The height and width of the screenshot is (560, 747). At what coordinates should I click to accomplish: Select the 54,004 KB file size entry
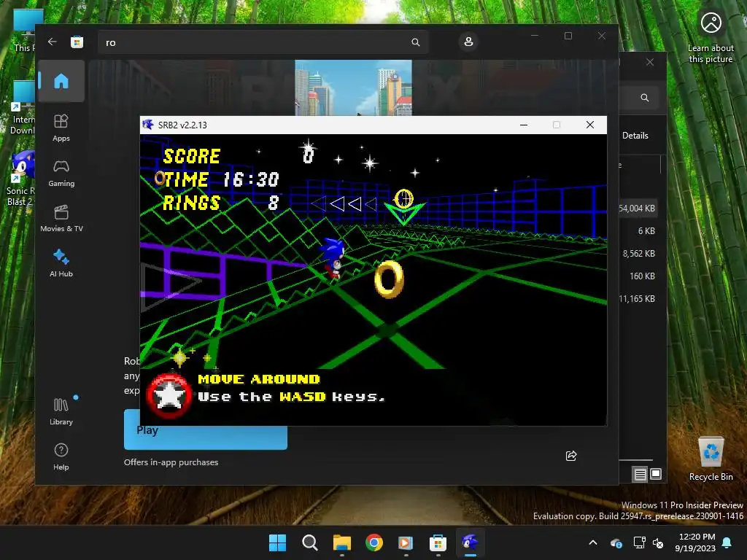coord(637,209)
